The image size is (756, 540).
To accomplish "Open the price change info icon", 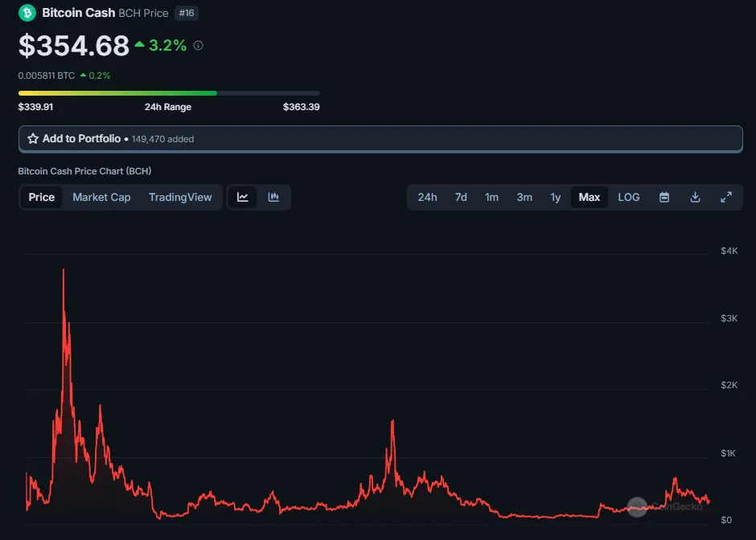I will [x=198, y=45].
